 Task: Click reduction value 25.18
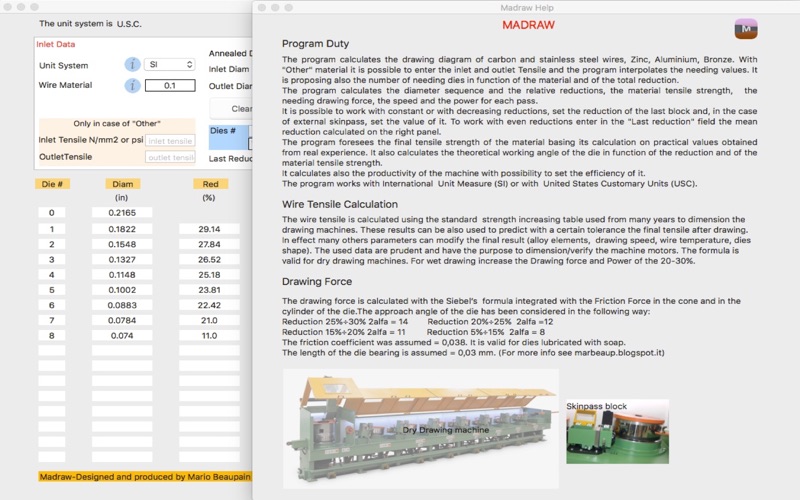point(209,274)
